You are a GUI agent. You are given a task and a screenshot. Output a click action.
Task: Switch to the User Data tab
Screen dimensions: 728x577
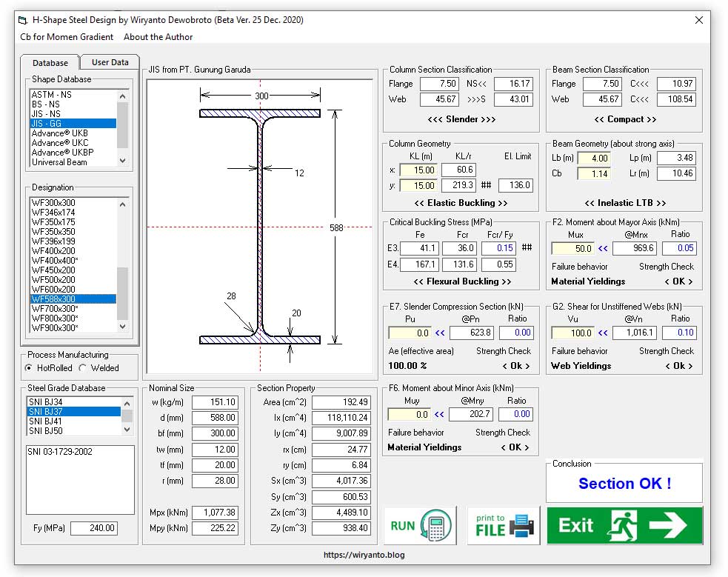(x=110, y=63)
